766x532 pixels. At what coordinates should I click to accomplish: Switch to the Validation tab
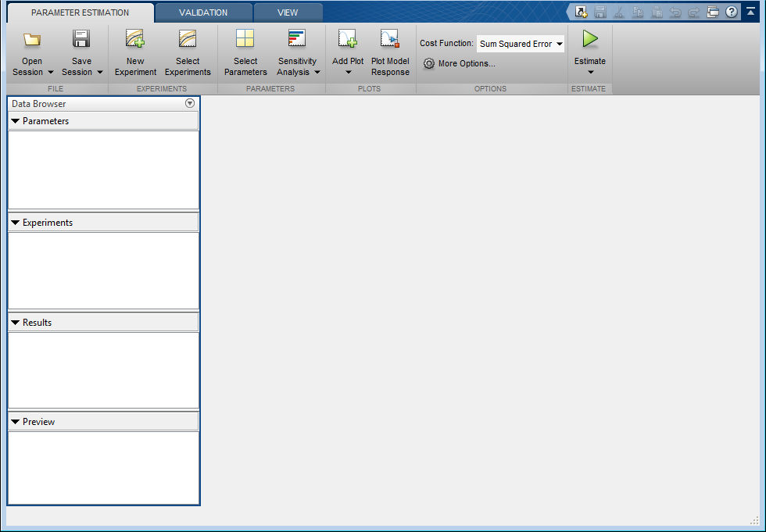203,12
